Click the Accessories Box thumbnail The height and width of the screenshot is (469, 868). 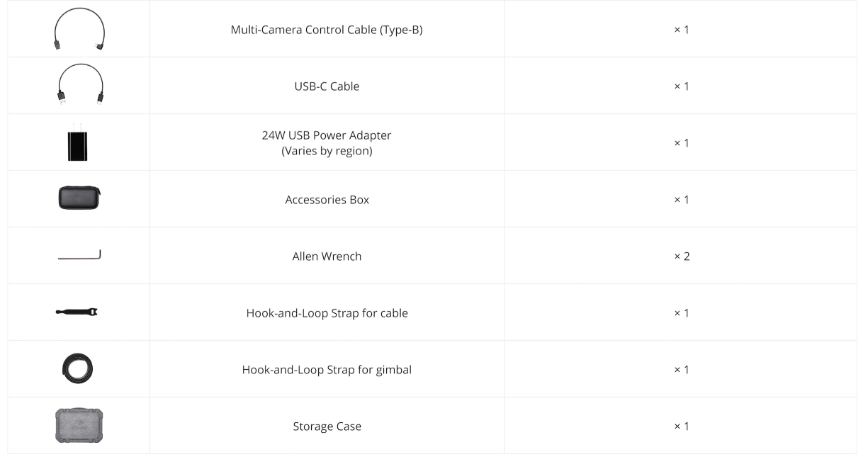tap(79, 198)
